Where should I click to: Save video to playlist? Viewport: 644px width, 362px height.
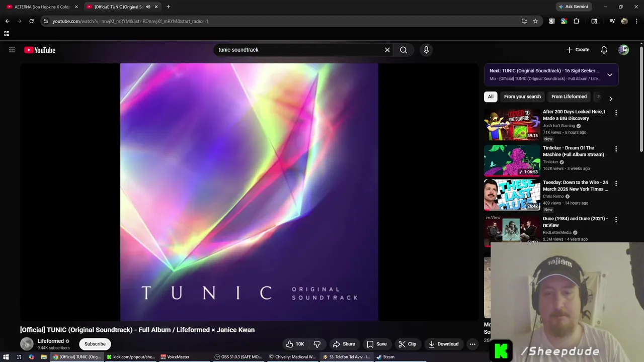pos(376,344)
